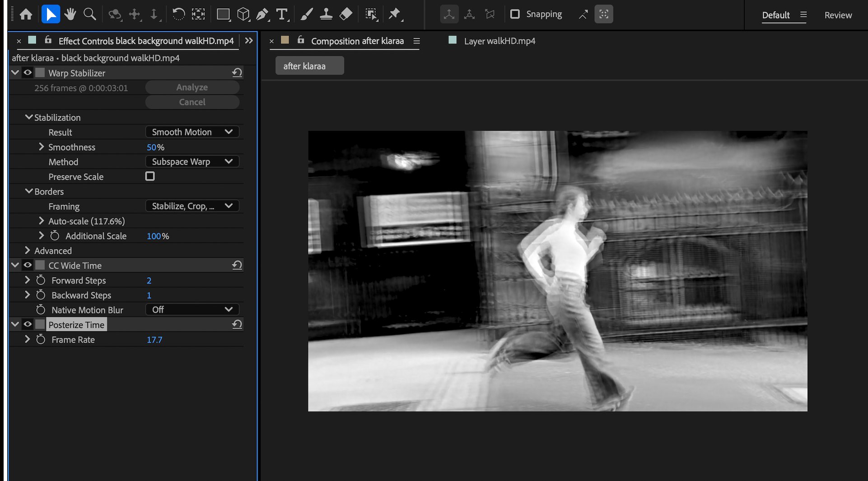This screenshot has height=481, width=868.
Task: Select the Type text tool
Action: point(282,14)
